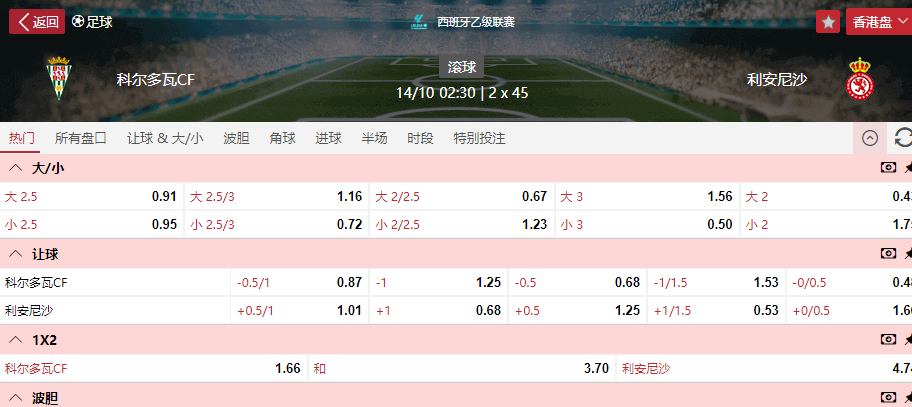Collapse the 1X2 section

16,340
